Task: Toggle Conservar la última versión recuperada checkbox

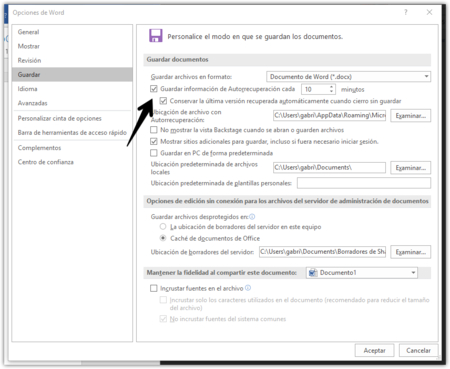Action: coord(163,101)
